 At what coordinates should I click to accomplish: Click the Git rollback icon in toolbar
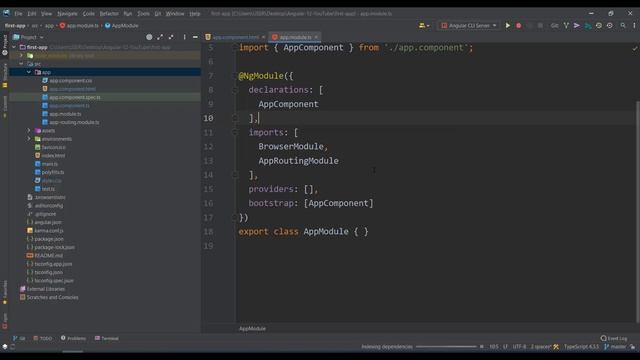coord(609,25)
